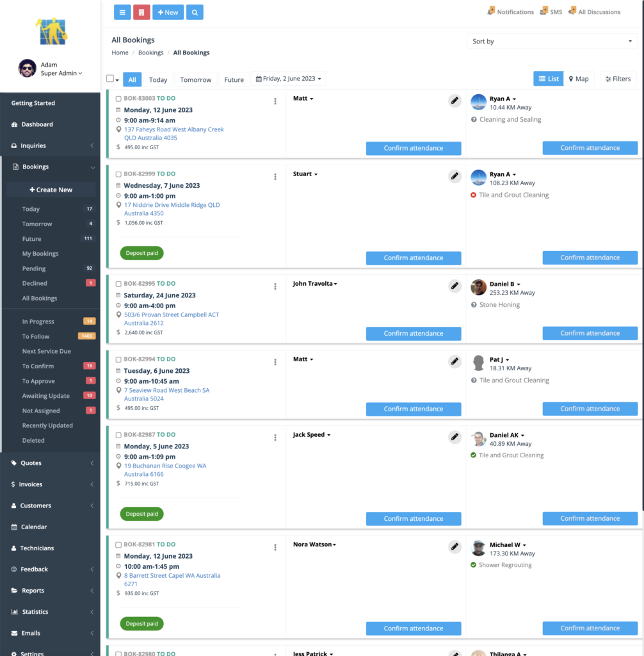Click the pencil edit icon for BOK-83003
The image size is (644, 656).
point(455,101)
